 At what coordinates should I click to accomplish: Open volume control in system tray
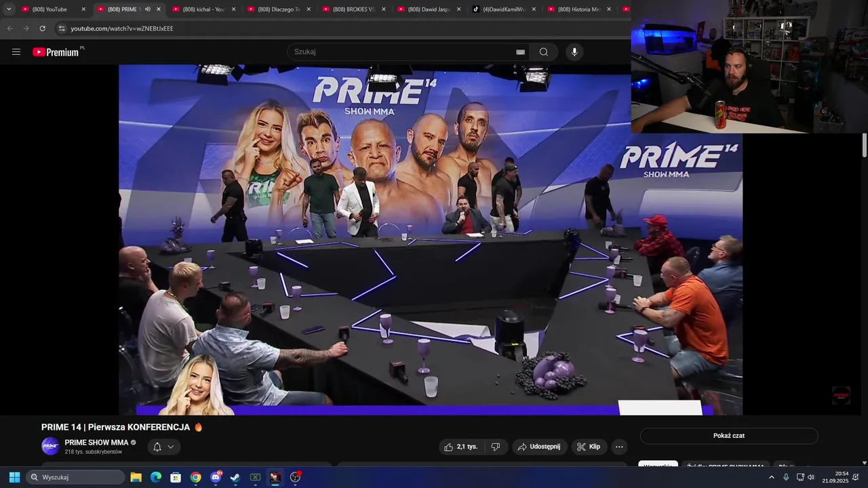810,477
